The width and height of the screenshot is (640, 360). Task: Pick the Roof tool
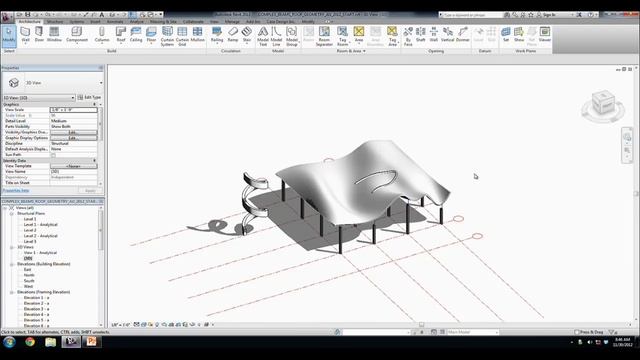tap(121, 34)
